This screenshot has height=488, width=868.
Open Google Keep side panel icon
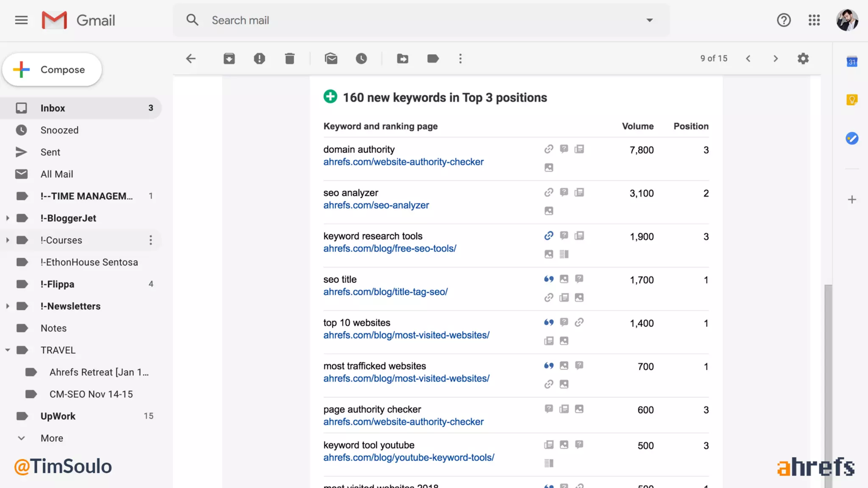click(852, 100)
